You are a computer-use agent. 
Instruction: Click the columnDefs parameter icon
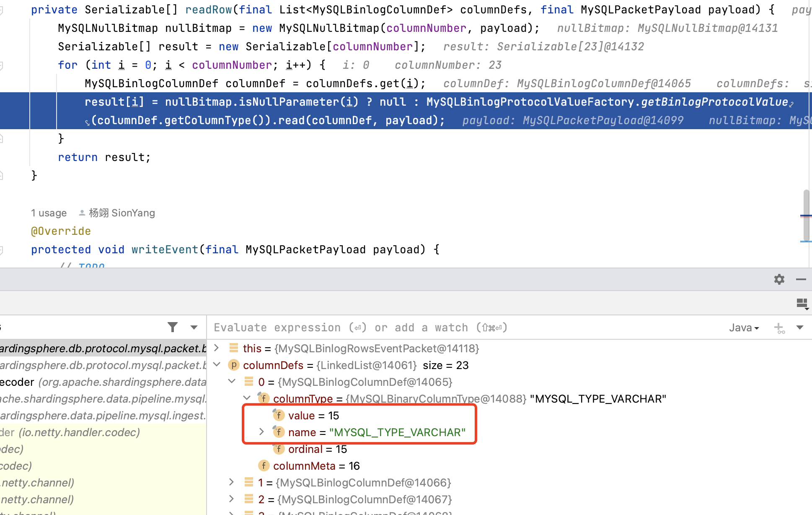tap(233, 365)
